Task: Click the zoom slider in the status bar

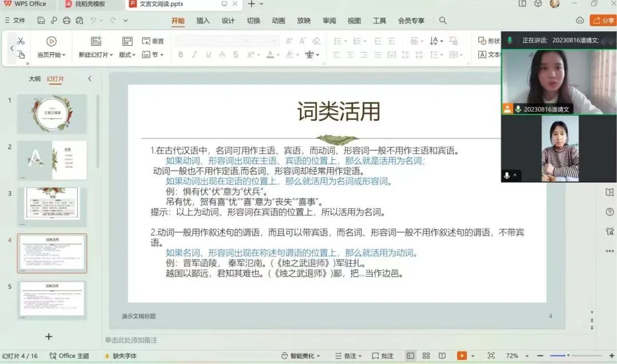Action: point(568,356)
